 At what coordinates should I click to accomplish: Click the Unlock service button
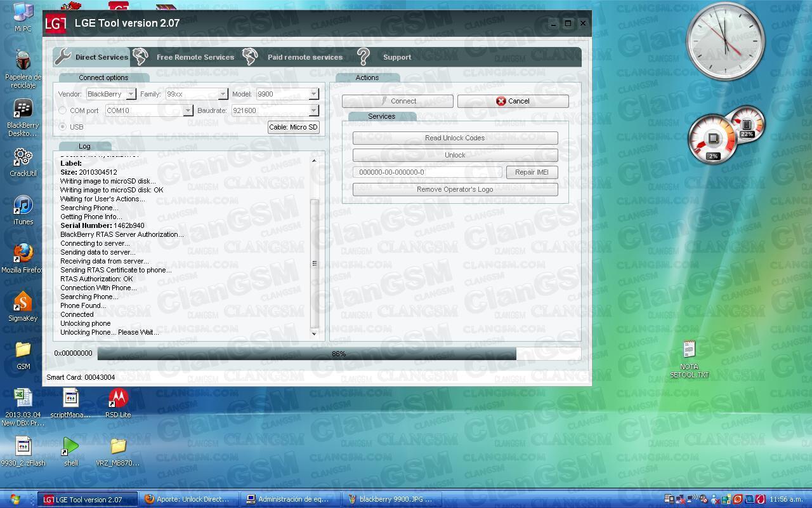point(455,155)
